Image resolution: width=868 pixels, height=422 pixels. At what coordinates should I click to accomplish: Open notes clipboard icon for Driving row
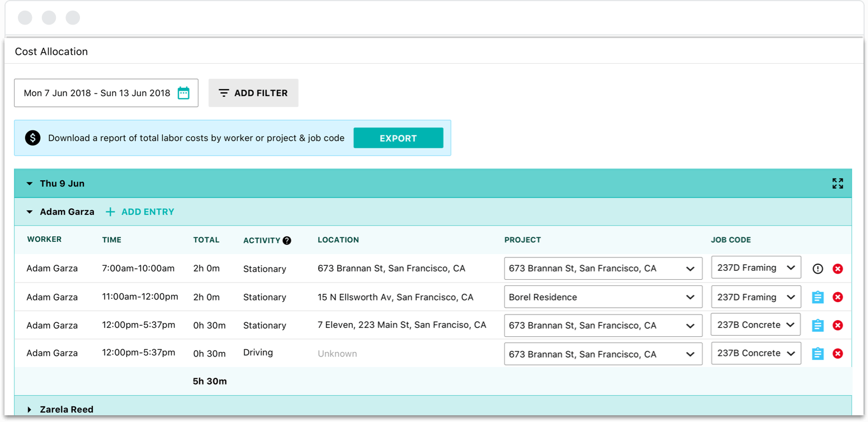(x=818, y=354)
